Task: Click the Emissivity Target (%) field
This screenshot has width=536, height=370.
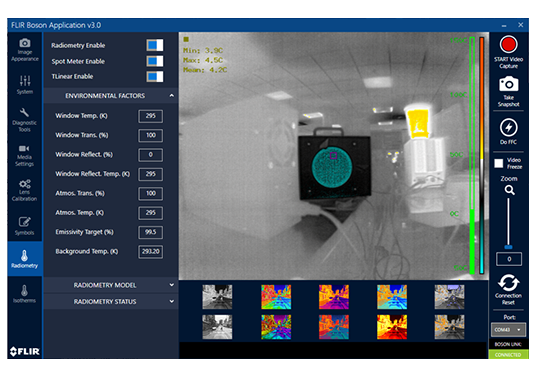Action: pos(150,232)
